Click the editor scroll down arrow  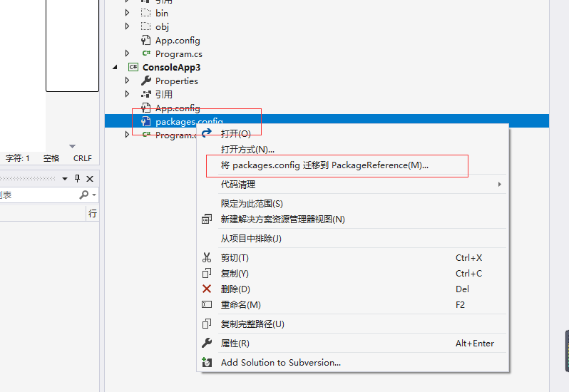click(x=72, y=146)
